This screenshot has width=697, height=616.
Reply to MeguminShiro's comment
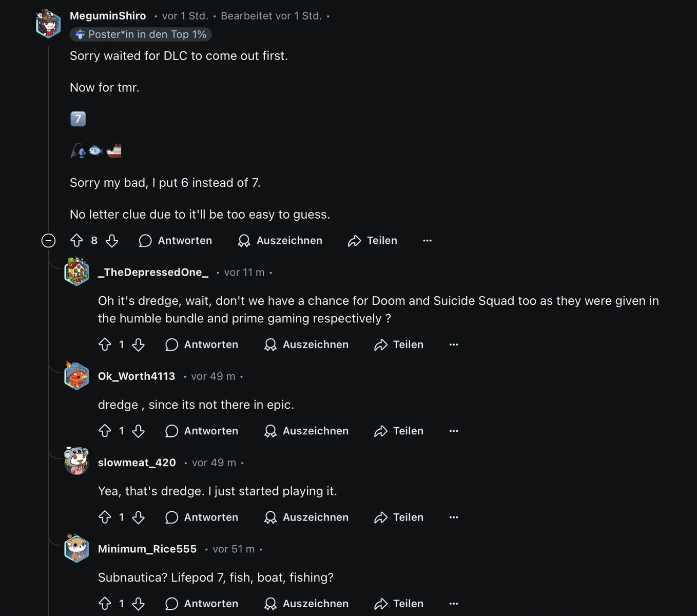[x=176, y=240]
